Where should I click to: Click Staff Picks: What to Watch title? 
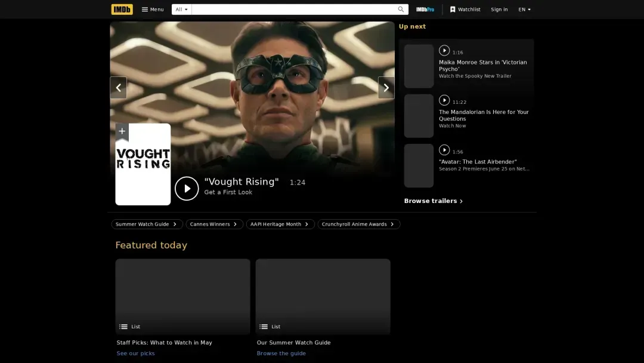[x=165, y=343]
